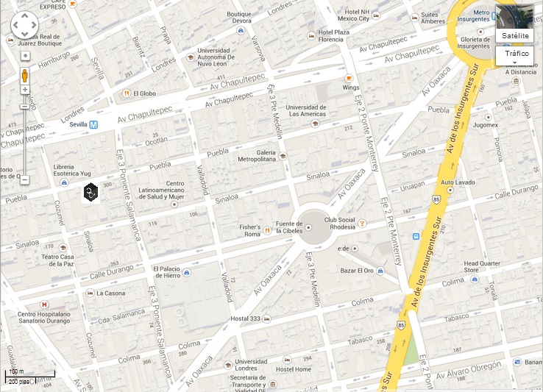Select the Centro Hospitalario hospital H icon
543x392 pixels.
(44, 304)
